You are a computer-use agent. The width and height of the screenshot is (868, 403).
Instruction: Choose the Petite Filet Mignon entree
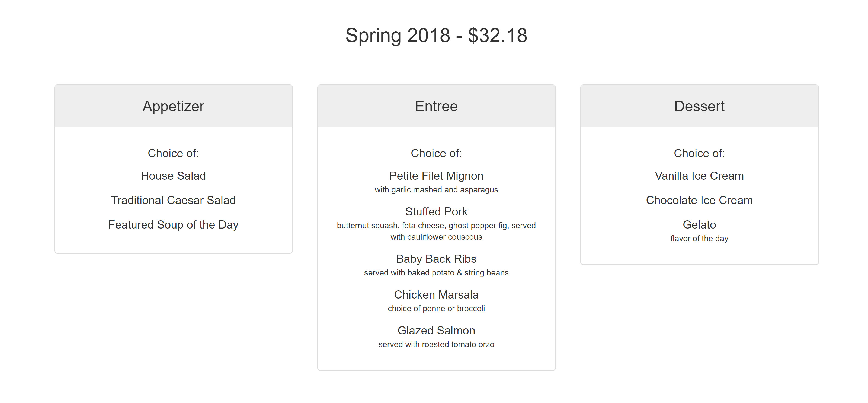pos(436,176)
